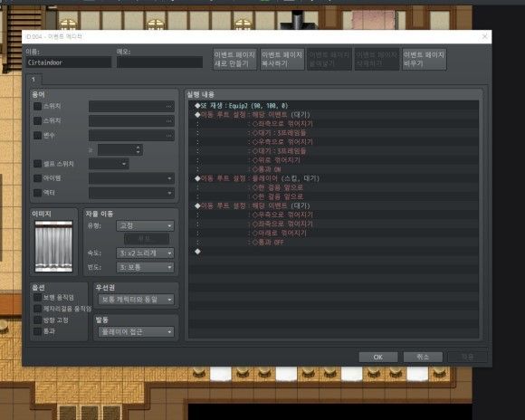The width and height of the screenshot is (525, 420).
Task: Check the 방향 고정 option
Action: click(x=37, y=320)
